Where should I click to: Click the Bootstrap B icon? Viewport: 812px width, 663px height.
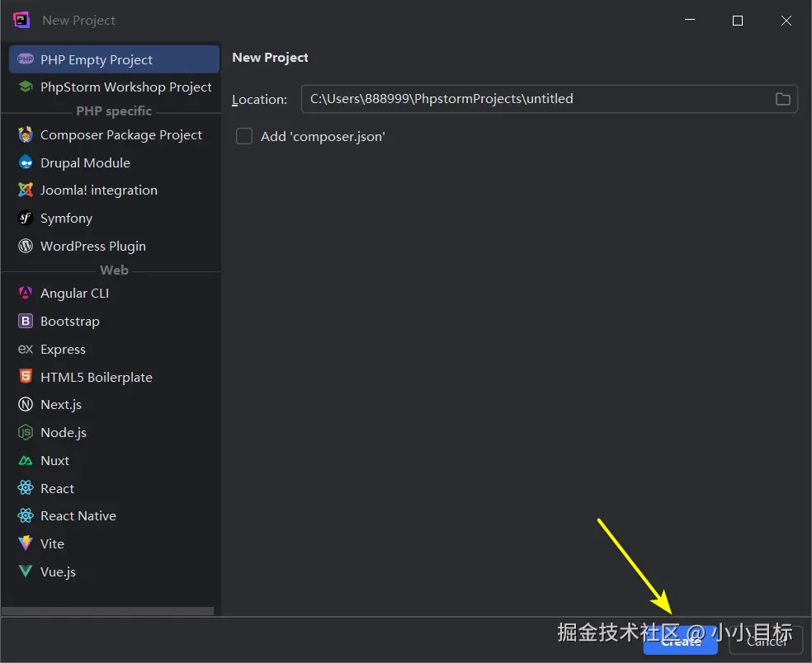(x=26, y=321)
